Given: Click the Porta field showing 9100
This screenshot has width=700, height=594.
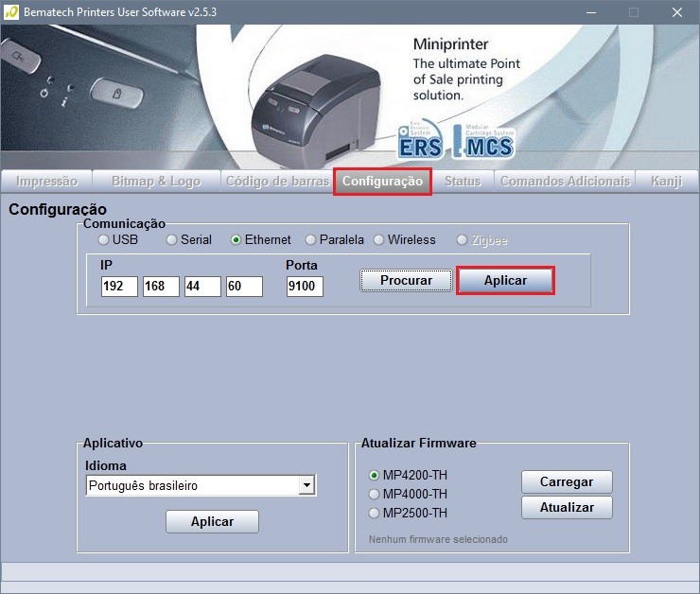Looking at the screenshot, I should 305,286.
